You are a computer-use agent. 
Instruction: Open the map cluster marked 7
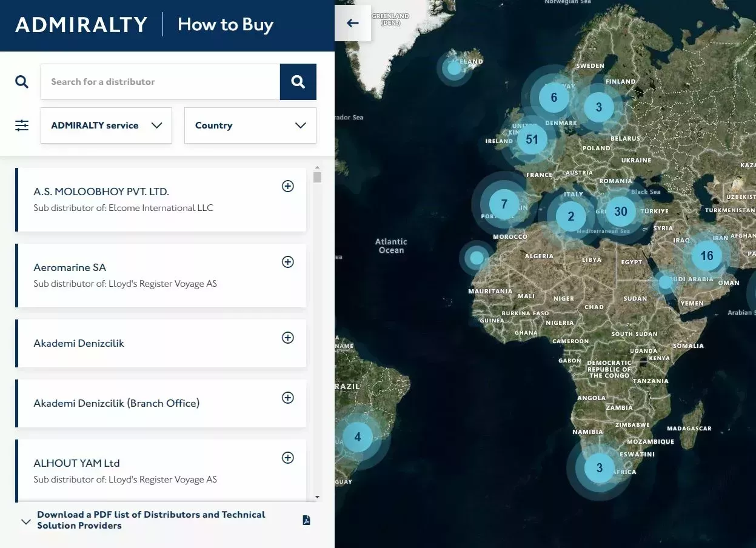click(x=504, y=204)
